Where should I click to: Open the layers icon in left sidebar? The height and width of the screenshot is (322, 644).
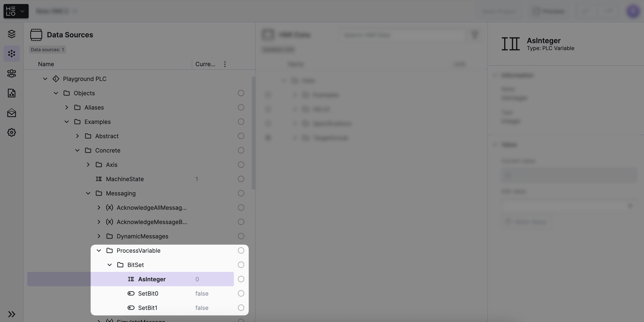[x=11, y=34]
